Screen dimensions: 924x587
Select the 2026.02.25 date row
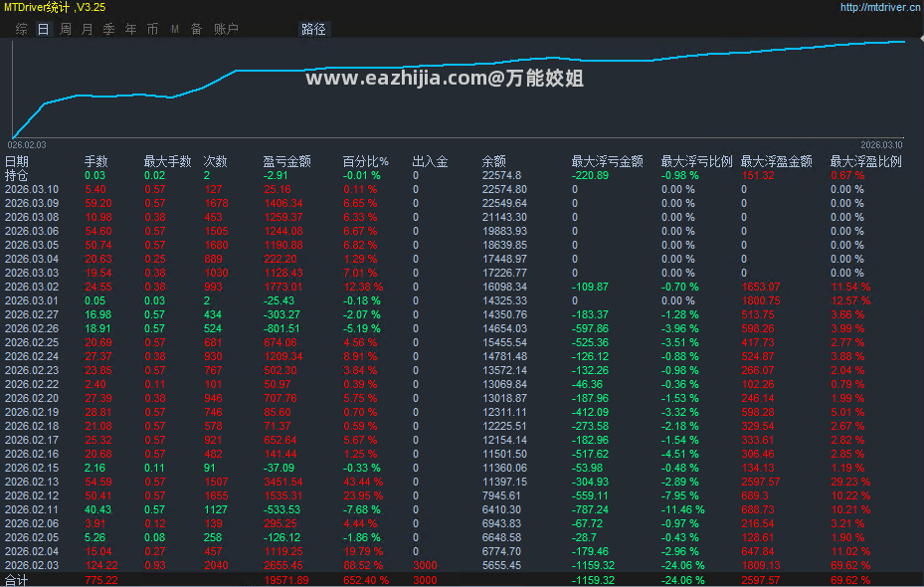click(x=32, y=342)
